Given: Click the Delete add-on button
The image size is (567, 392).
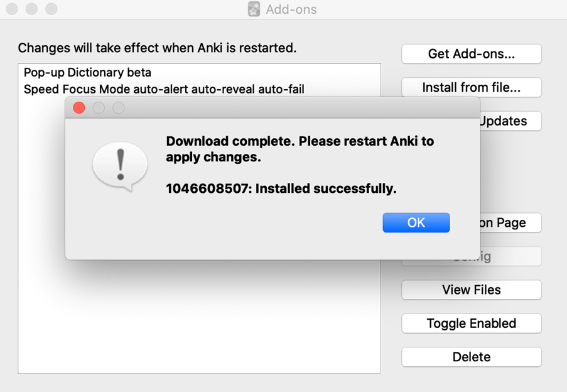Looking at the screenshot, I should pyautogui.click(x=472, y=357).
